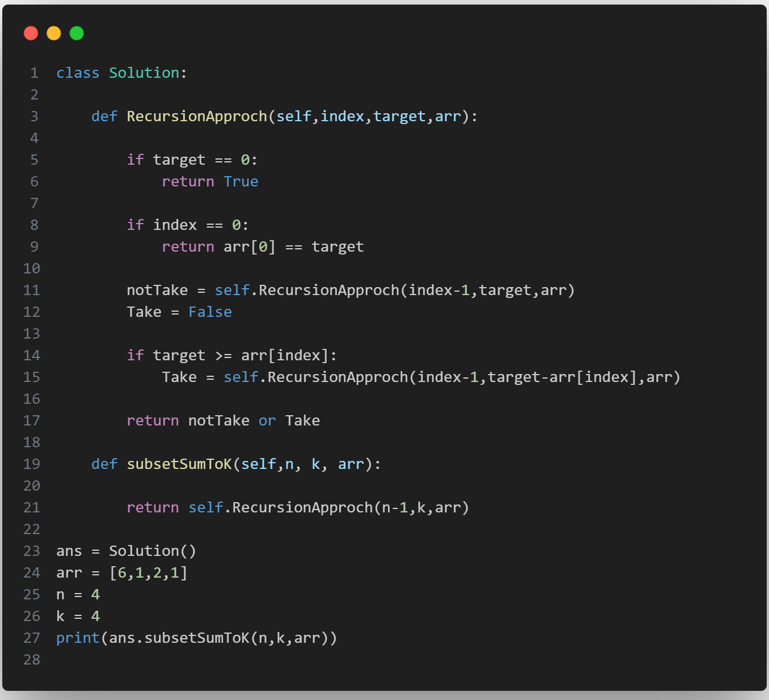
Task: Click the red close dot
Action: (31, 34)
